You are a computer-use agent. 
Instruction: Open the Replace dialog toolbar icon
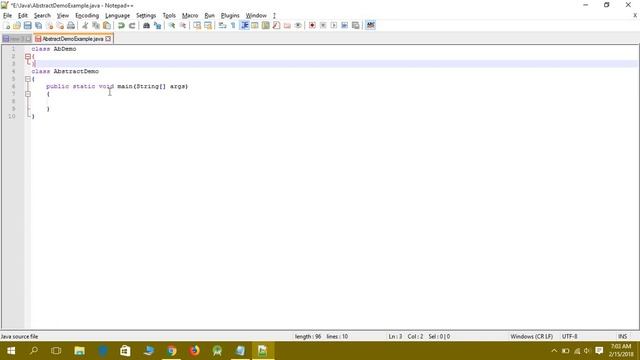pyautogui.click(x=157, y=25)
